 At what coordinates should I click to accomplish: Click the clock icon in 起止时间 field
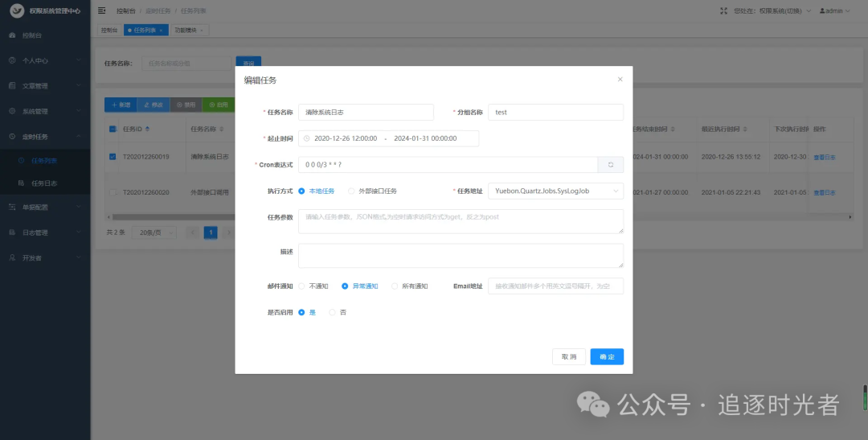point(307,138)
